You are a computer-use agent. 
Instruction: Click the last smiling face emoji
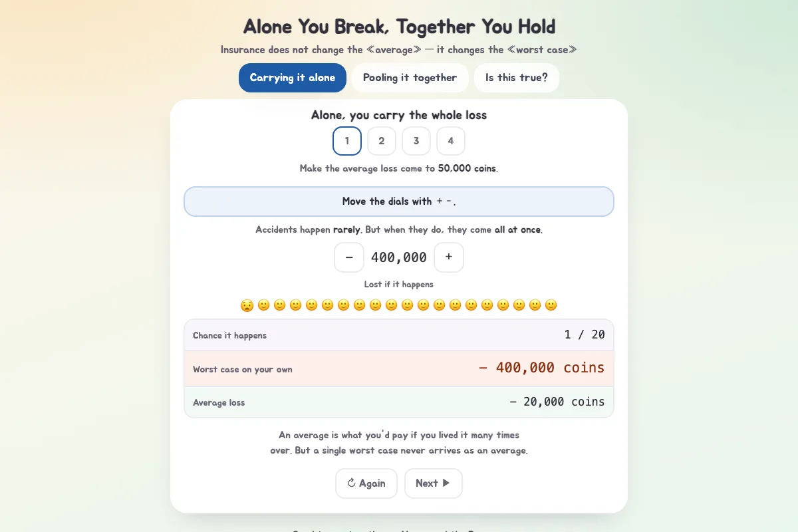point(551,305)
